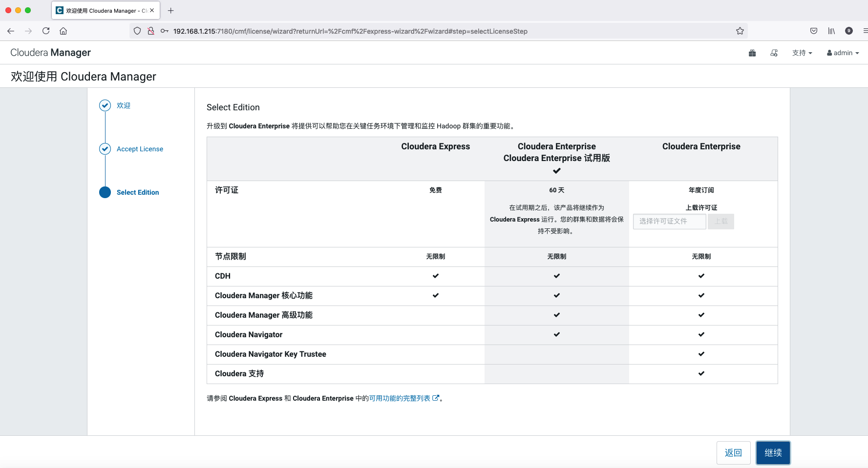Go to the 欢迎 wizard step
The width and height of the screenshot is (868, 468).
pos(124,105)
